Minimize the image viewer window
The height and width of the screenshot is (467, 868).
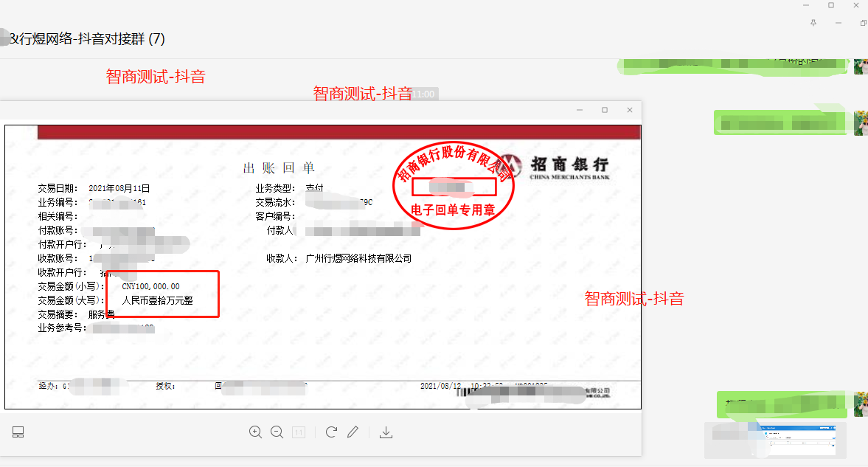580,110
